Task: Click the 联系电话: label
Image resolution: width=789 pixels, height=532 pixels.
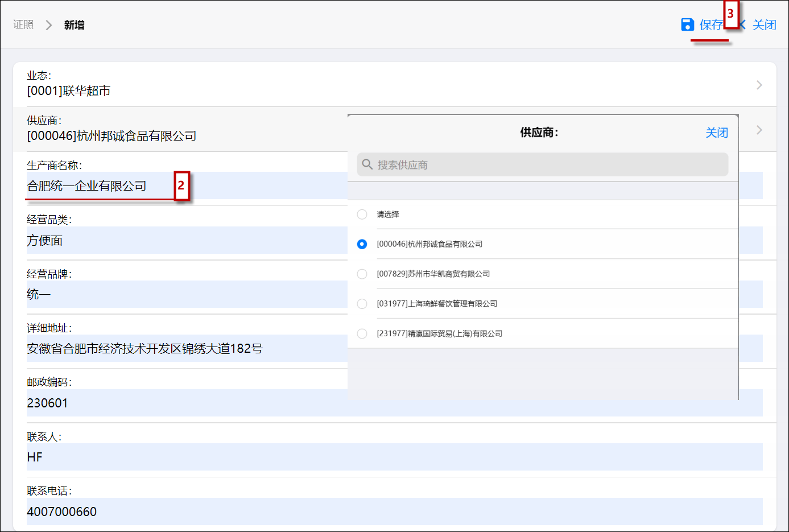Action: click(x=49, y=490)
